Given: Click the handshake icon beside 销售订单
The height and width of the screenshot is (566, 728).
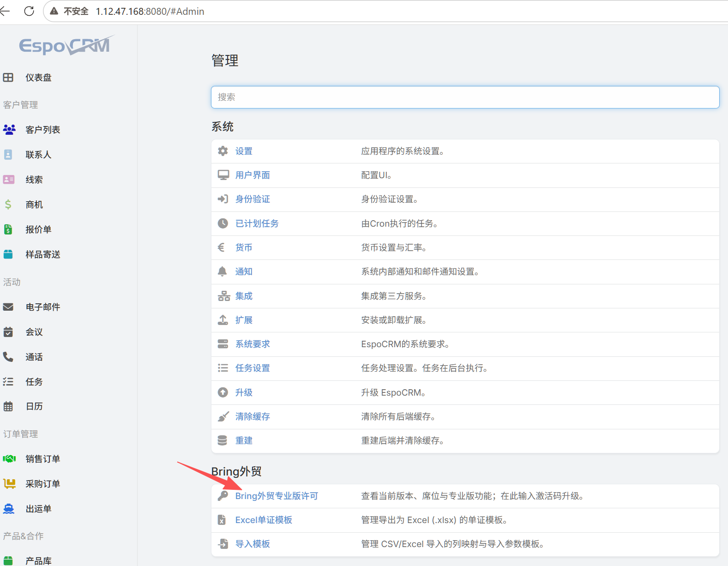Looking at the screenshot, I should (9, 459).
